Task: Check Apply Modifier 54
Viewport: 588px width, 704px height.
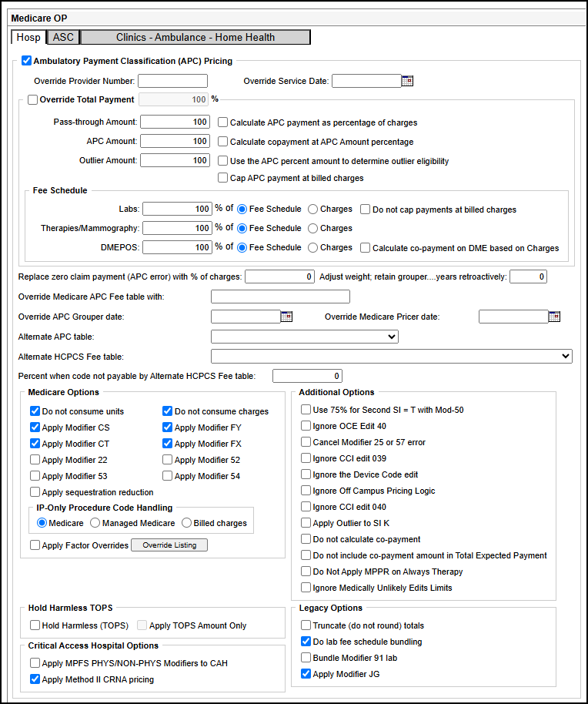Action: coord(167,475)
